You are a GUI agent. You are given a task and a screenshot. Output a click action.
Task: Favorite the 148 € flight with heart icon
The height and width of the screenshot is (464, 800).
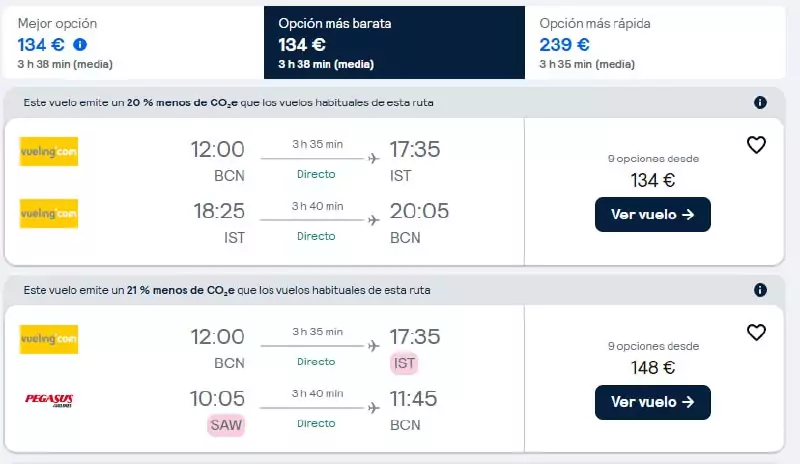coord(756,332)
